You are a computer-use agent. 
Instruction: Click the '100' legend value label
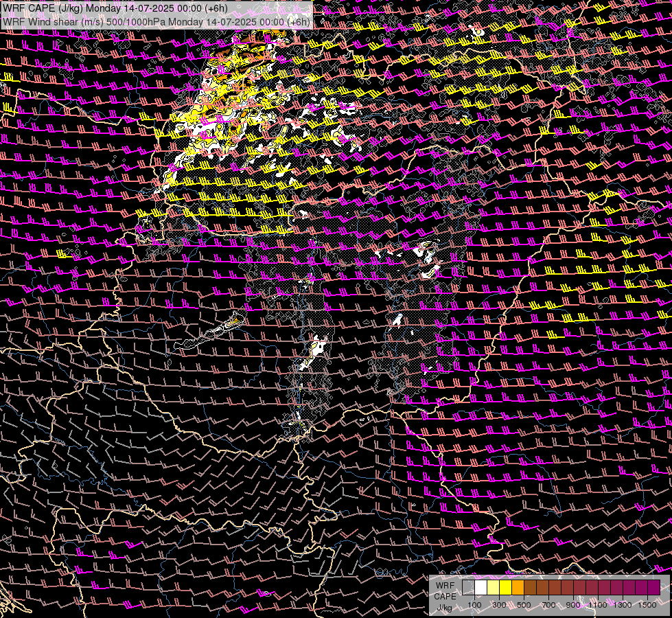474,605
